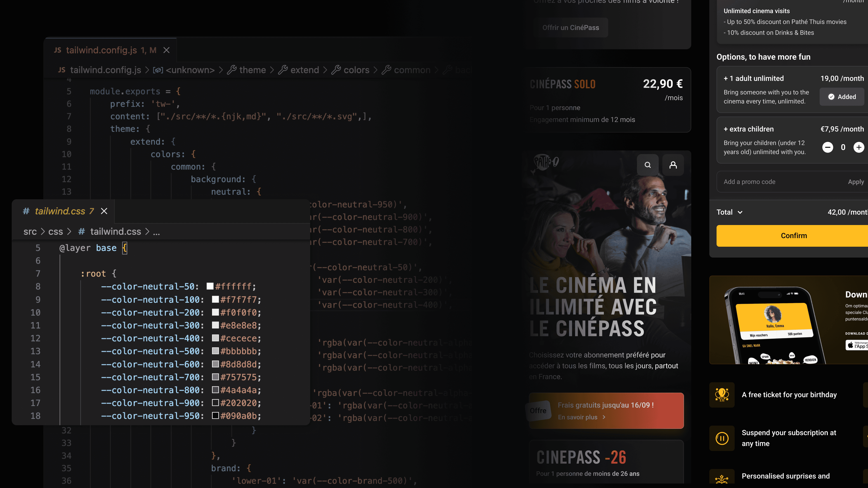
Task: Close the tailwind.config.js editor tab
Action: tap(166, 50)
